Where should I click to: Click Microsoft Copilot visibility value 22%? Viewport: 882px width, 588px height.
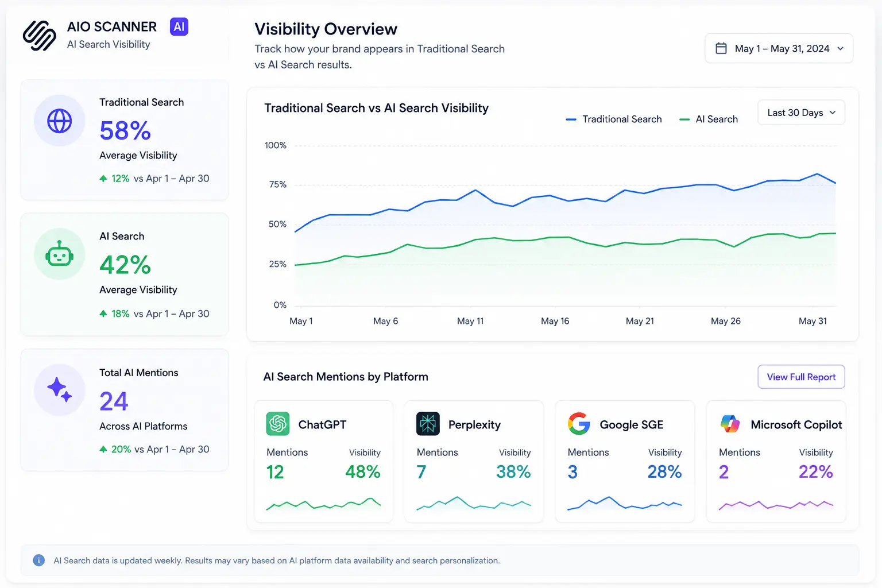(816, 472)
